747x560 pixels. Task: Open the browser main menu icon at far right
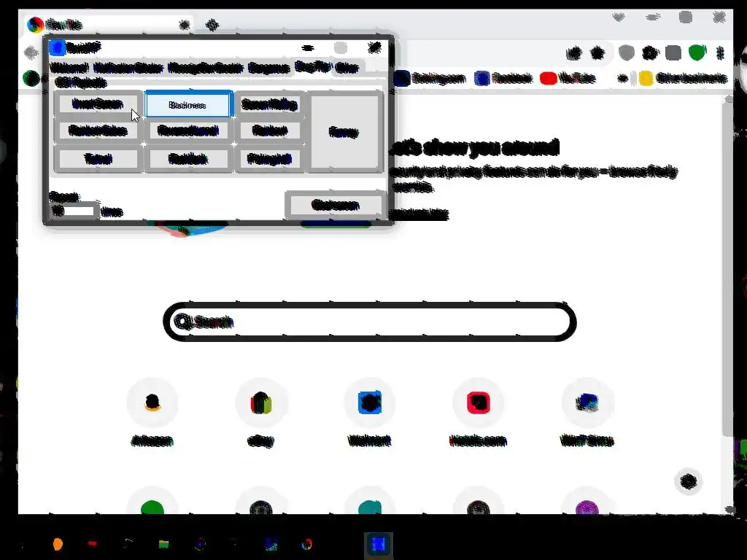click(x=720, y=52)
